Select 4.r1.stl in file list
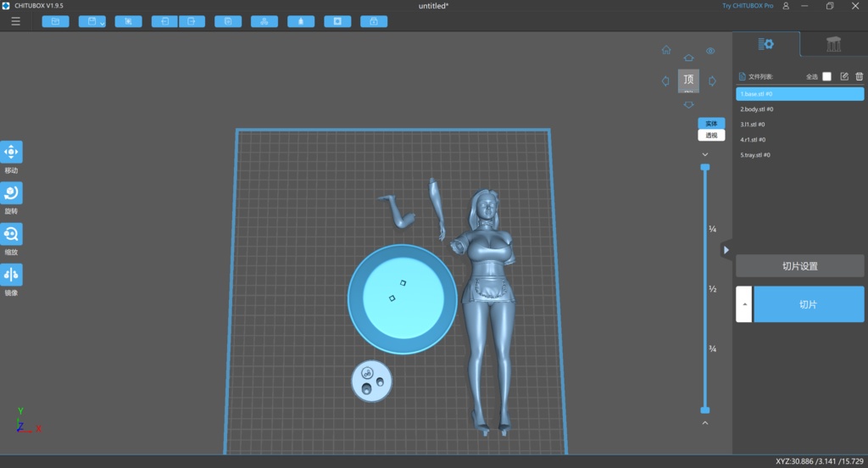Image resolution: width=868 pixels, height=468 pixels. [x=800, y=140]
